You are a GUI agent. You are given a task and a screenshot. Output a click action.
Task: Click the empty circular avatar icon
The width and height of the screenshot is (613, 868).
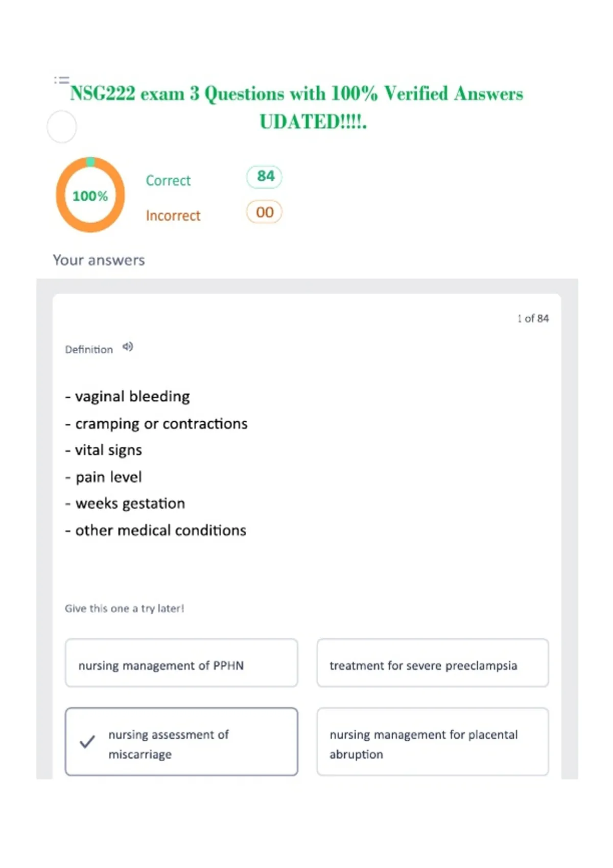pyautogui.click(x=62, y=127)
